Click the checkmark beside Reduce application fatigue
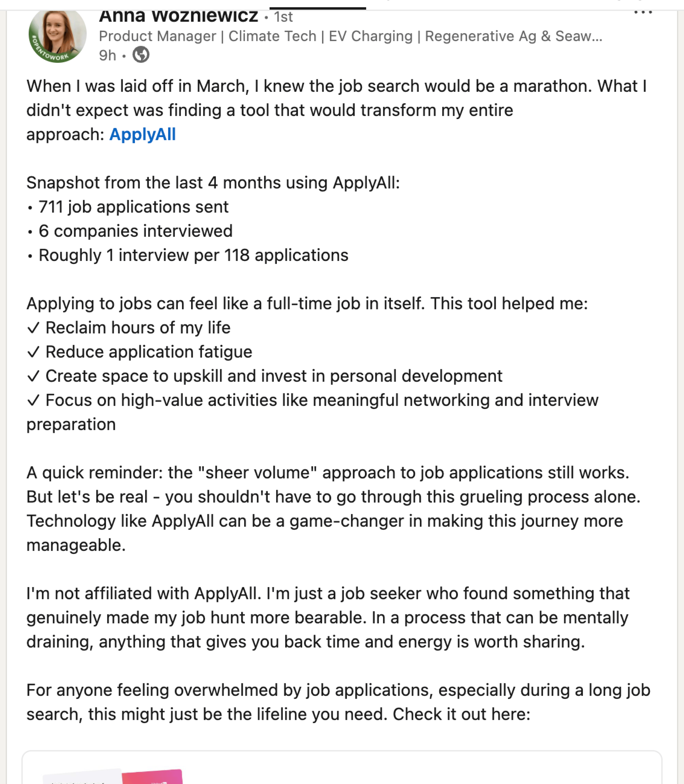Viewport: 684px width, 784px height. point(34,352)
